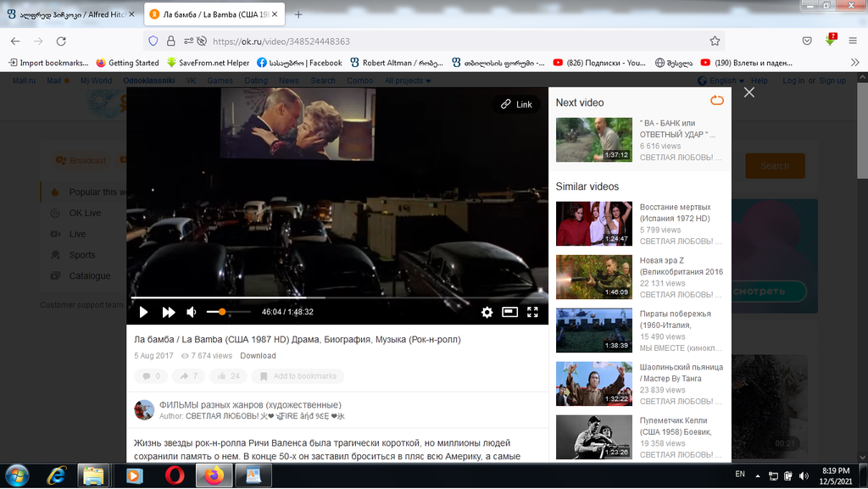The height and width of the screenshot is (489, 868).
Task: Open the ВА-БАНК next video thumbnail
Action: pyautogui.click(x=594, y=139)
